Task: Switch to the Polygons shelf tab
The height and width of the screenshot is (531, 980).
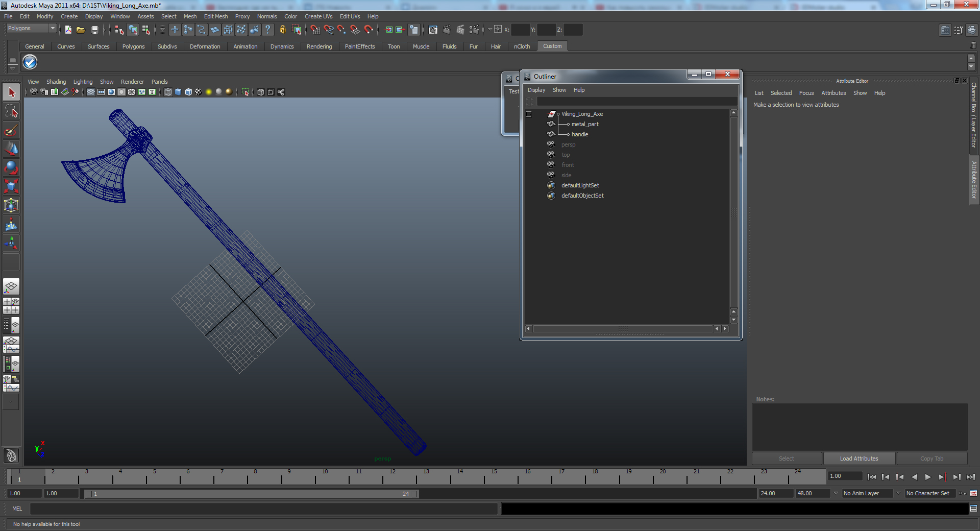Action: [133, 46]
